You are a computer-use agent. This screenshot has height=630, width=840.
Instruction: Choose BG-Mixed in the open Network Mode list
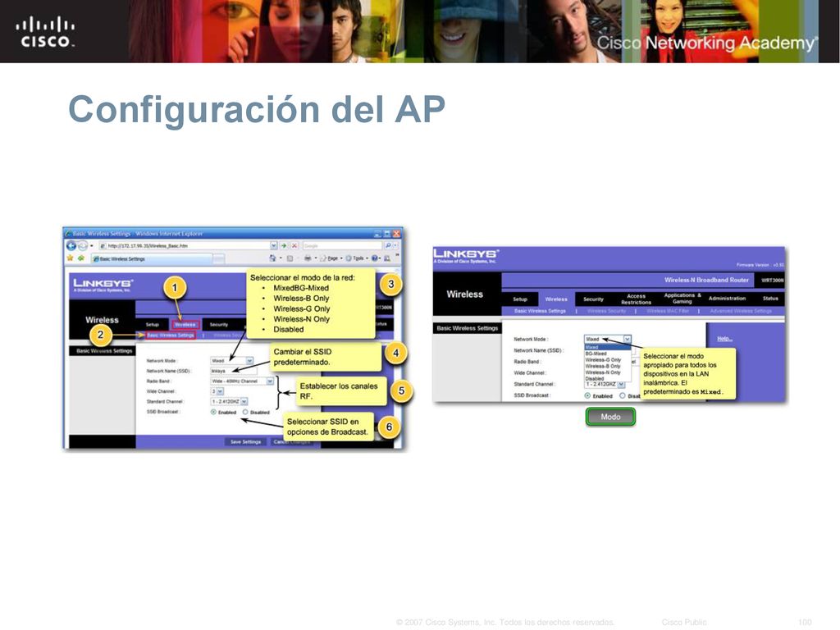coord(608,354)
